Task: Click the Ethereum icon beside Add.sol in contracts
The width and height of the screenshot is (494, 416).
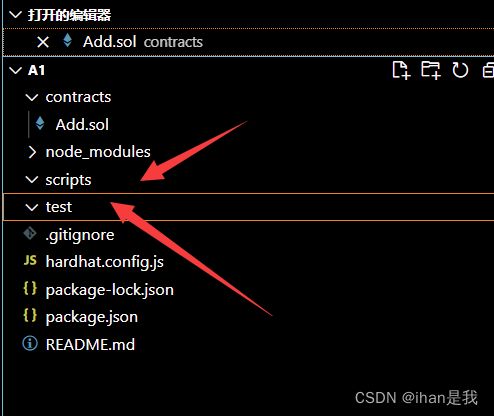Action: 40,124
